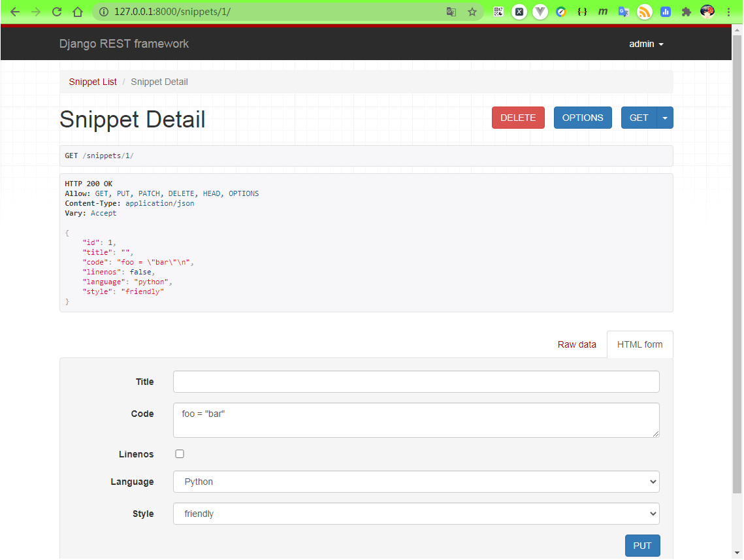The height and width of the screenshot is (560, 744).
Task: Open the Chrome profile avatar
Action: pos(707,12)
